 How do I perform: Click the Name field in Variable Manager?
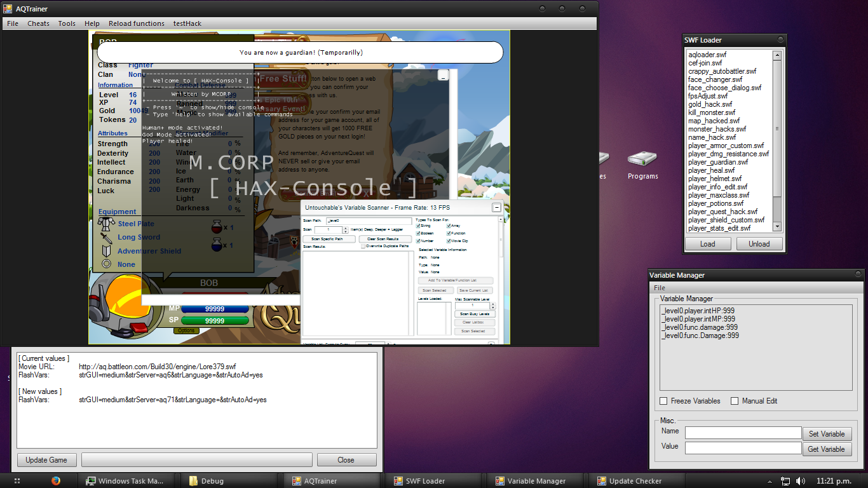click(743, 433)
